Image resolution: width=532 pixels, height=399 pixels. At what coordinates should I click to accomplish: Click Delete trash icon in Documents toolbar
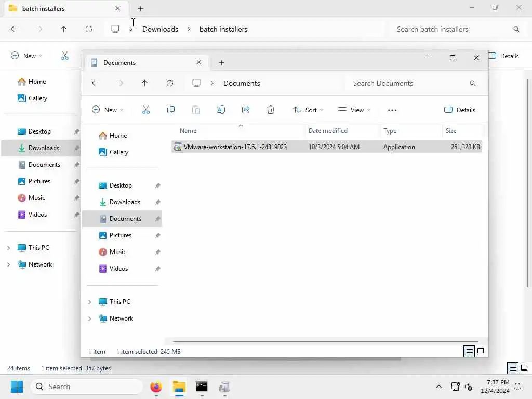coord(270,110)
